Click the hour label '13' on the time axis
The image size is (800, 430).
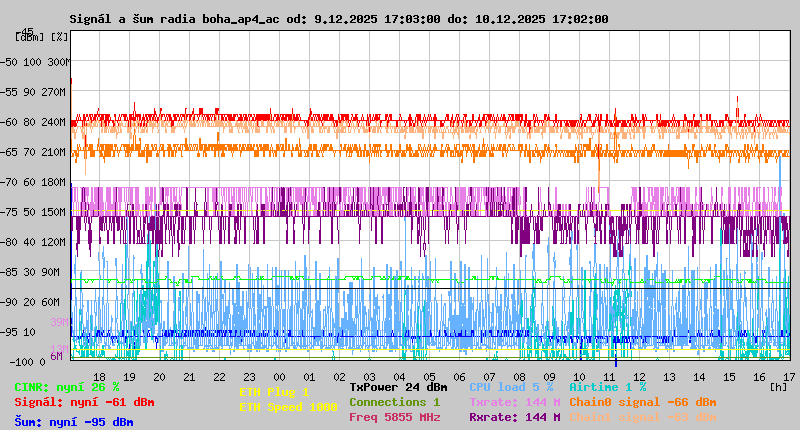(x=669, y=377)
